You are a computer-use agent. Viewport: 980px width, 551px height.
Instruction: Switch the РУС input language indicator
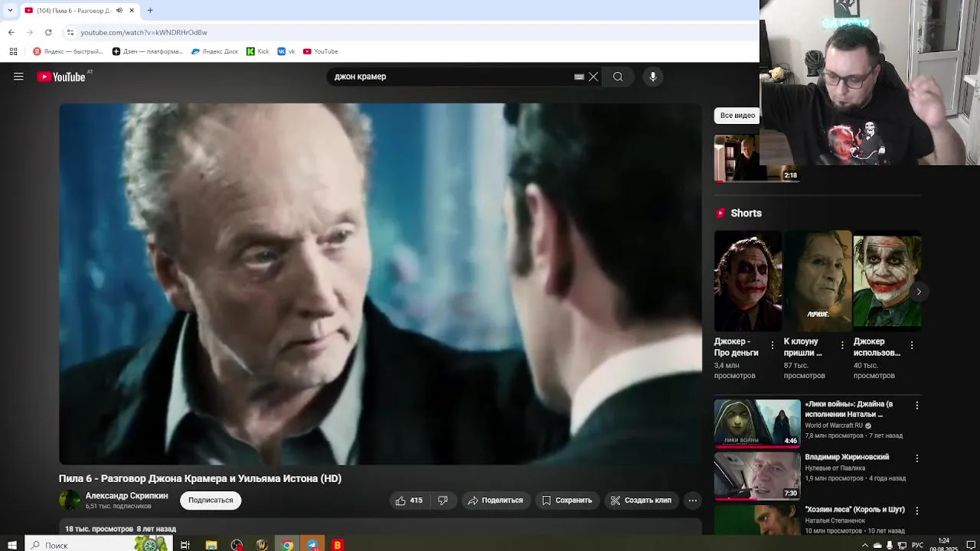[x=917, y=545]
